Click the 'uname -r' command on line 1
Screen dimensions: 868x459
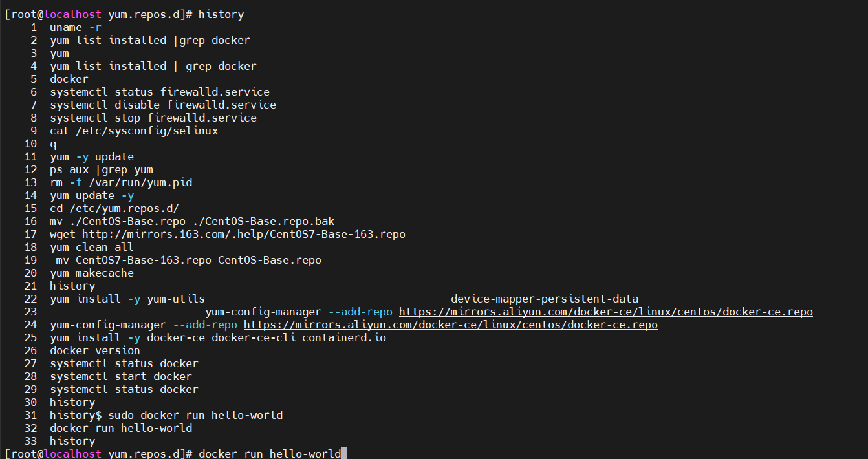[76, 27]
